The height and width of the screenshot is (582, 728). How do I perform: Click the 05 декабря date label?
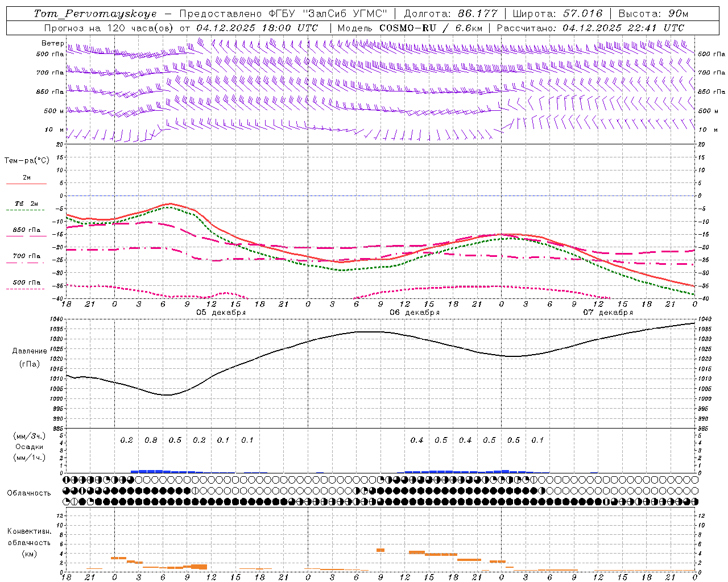221,313
